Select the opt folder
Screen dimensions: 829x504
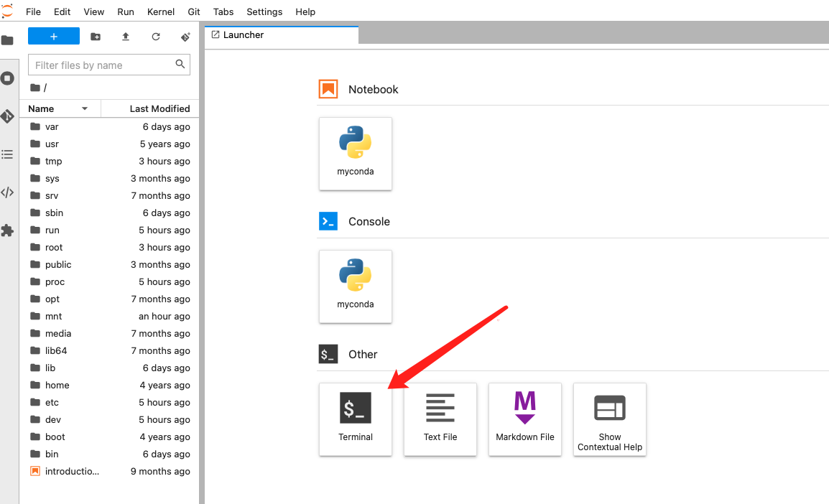(109, 299)
